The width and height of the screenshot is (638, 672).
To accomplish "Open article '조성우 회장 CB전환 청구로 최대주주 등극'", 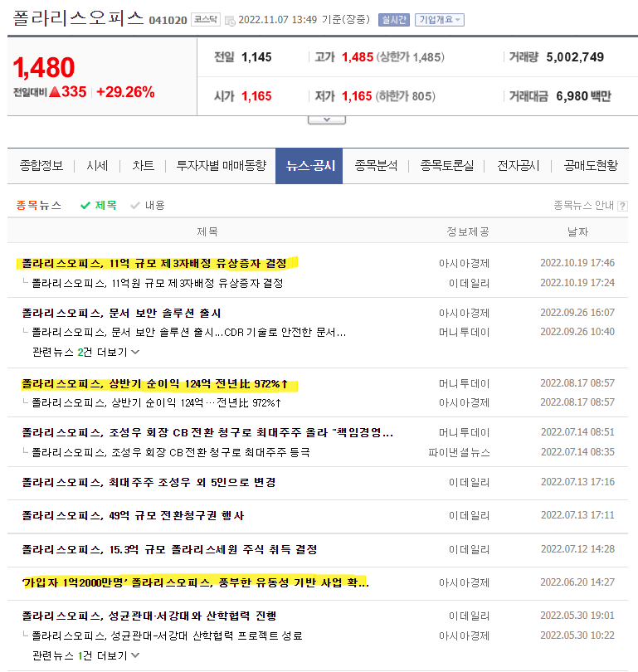I will tap(171, 453).
